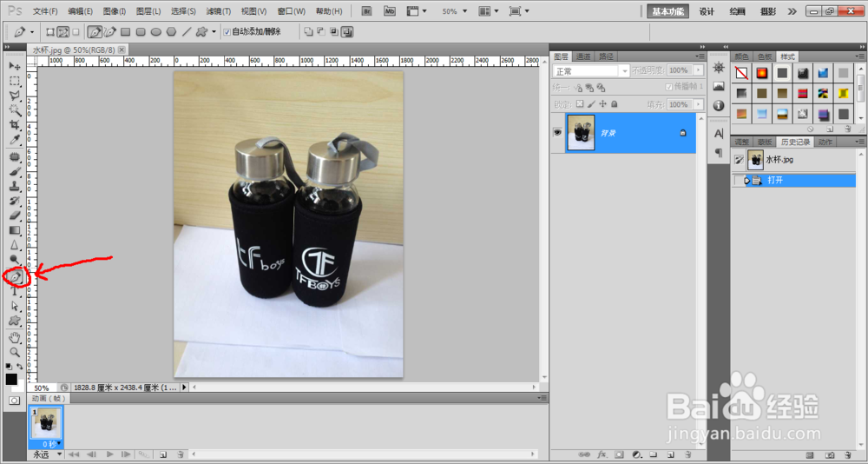868x464 pixels.
Task: Launch Bridge with the Br button
Action: click(367, 11)
